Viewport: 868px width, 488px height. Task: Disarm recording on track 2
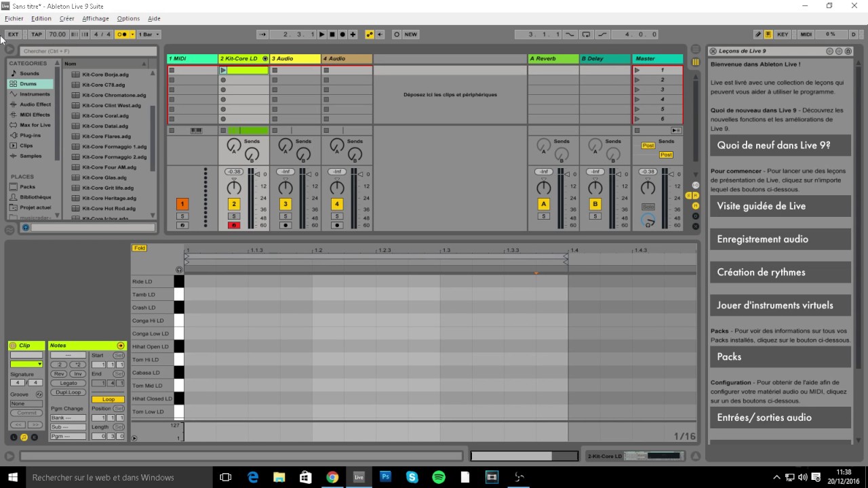point(234,225)
